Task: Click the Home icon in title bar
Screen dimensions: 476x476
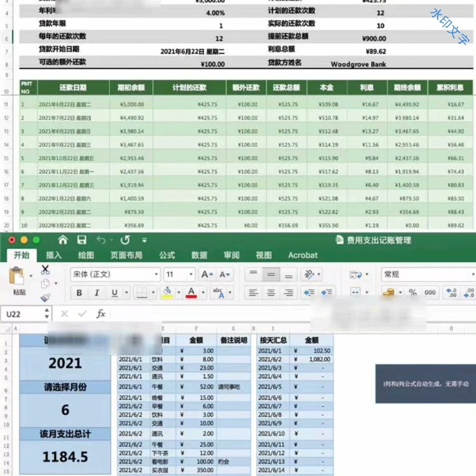Action: click(63, 240)
